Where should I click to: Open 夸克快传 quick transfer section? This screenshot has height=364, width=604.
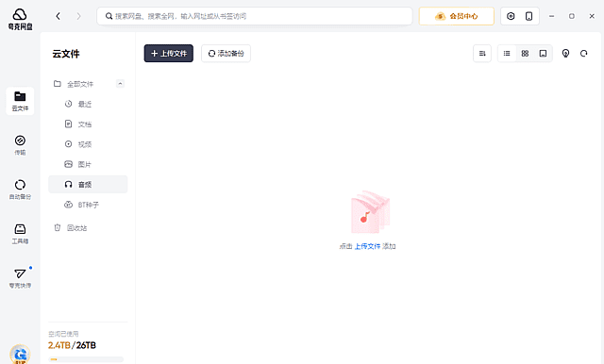click(x=20, y=278)
